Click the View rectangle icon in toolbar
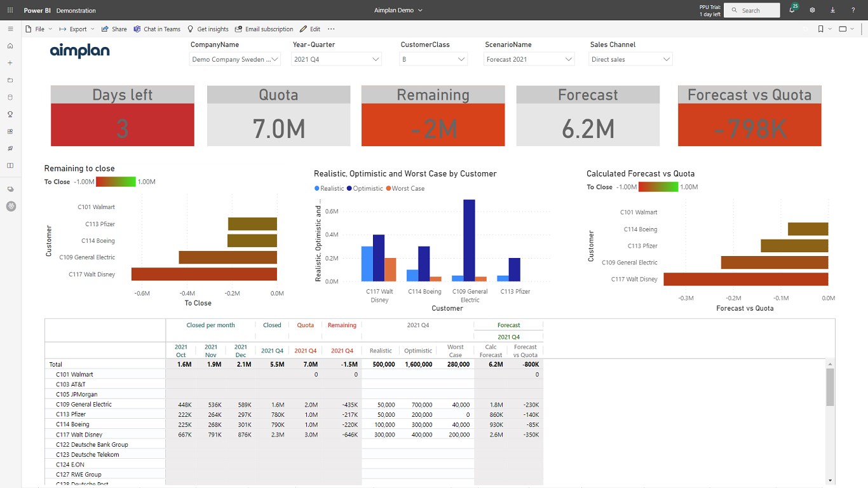The width and height of the screenshot is (868, 488). tap(843, 29)
